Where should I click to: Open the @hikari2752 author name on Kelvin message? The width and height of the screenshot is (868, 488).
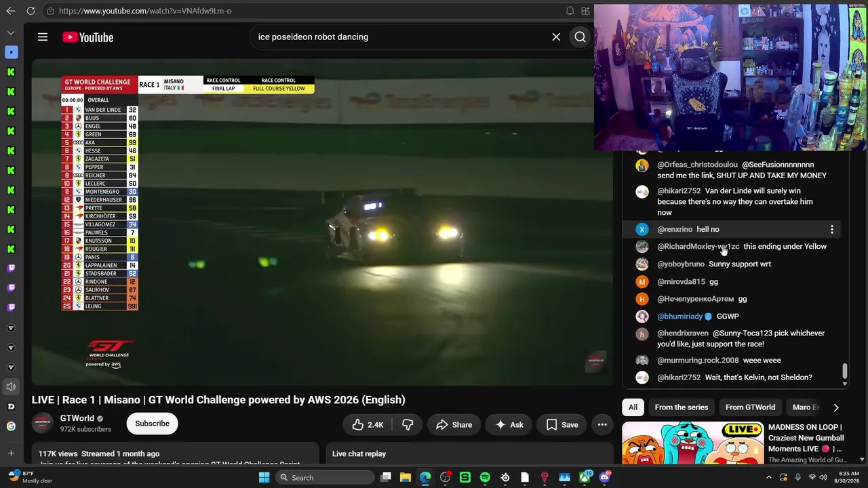tap(679, 378)
